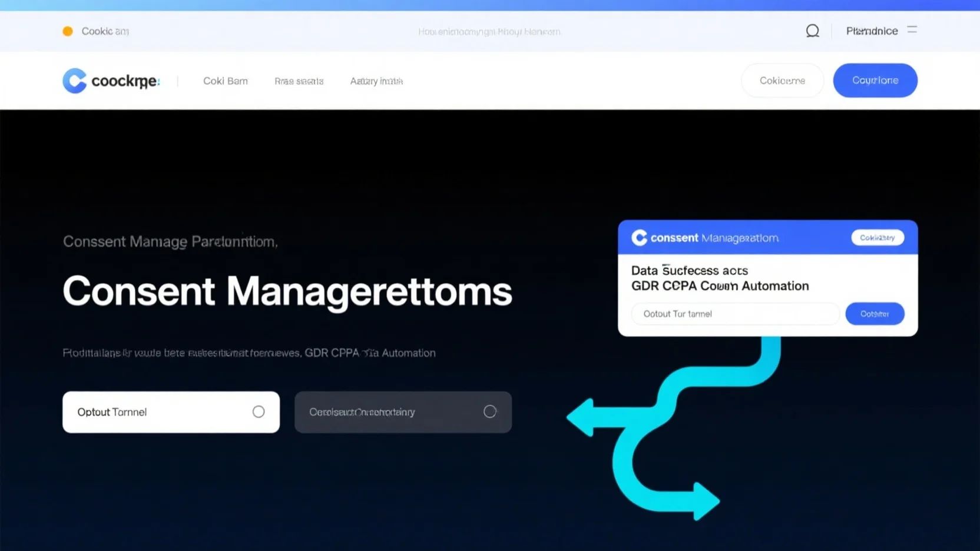Select the dark Consent radio circle

490,411
